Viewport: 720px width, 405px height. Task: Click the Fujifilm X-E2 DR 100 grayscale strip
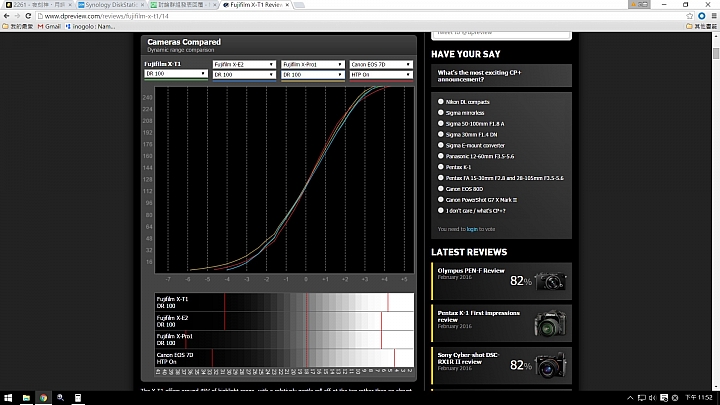point(284,321)
